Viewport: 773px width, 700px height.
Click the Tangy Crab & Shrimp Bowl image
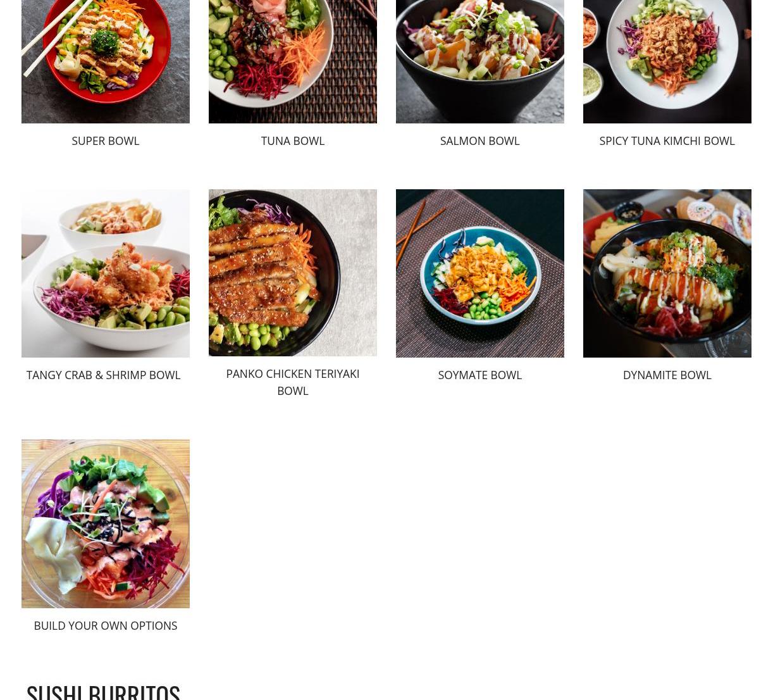(x=106, y=273)
